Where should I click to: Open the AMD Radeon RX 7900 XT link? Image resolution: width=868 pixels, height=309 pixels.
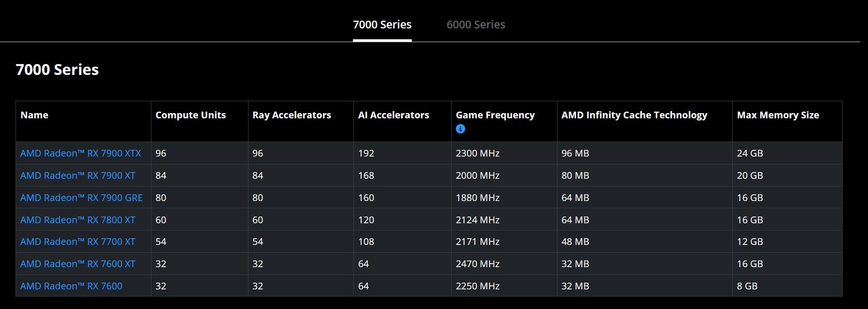coord(78,176)
